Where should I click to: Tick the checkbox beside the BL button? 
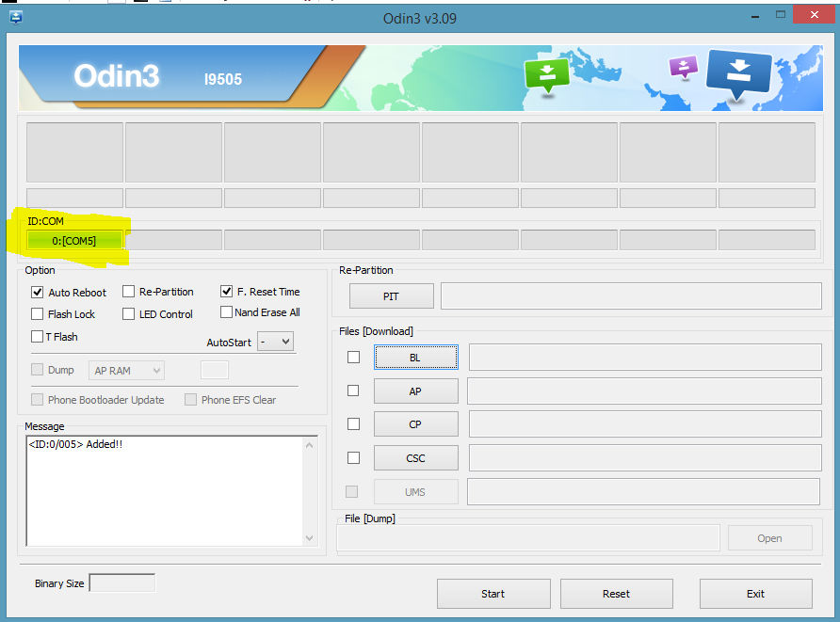click(353, 357)
